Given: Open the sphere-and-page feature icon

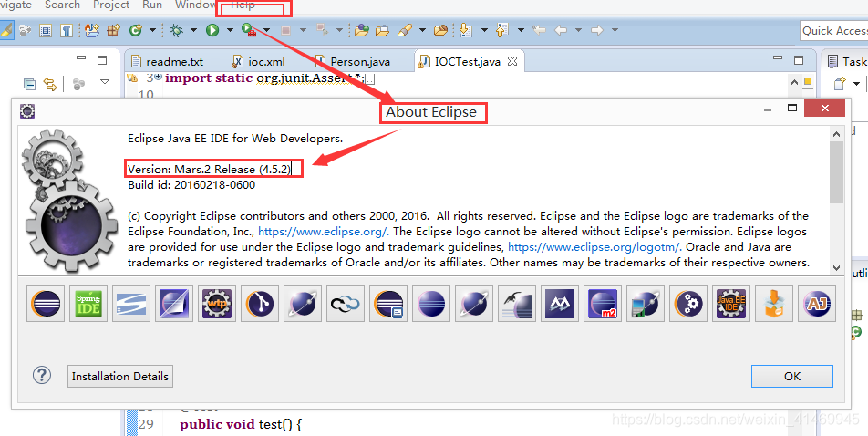Looking at the screenshot, I should click(x=174, y=304).
